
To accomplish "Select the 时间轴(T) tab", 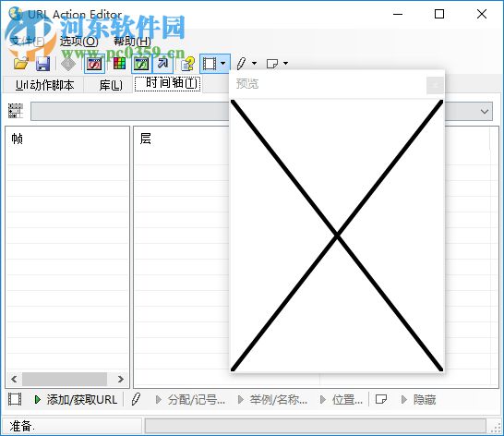I will (x=167, y=84).
